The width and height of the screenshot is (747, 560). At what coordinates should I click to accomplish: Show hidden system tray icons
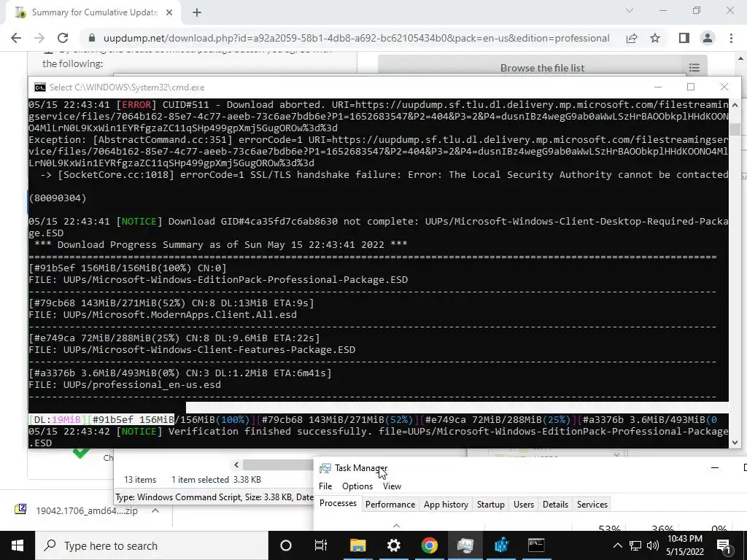617,545
